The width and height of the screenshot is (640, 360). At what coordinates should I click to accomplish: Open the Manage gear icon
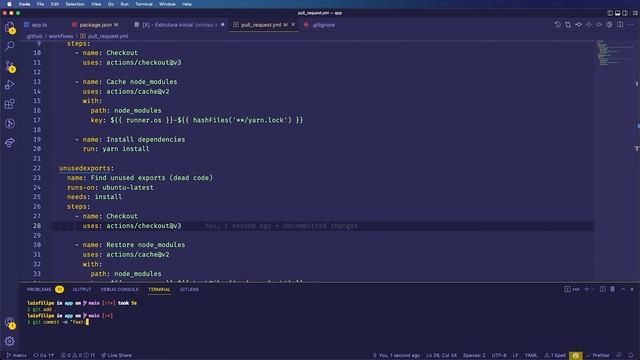pyautogui.click(x=10, y=341)
